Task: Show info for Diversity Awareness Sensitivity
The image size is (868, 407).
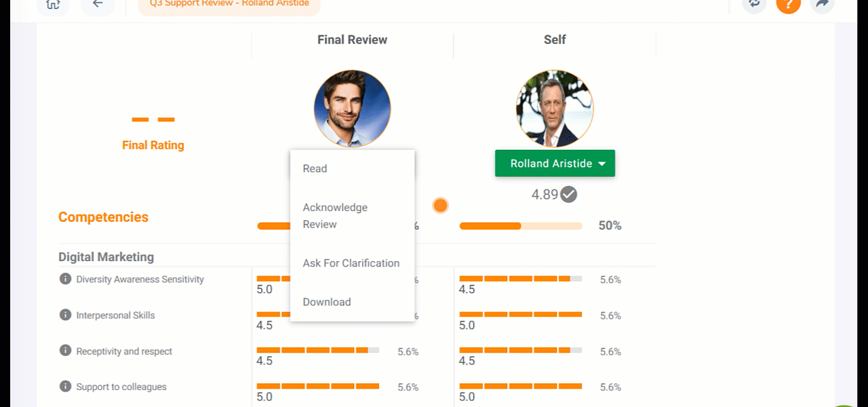Action: [x=65, y=279]
